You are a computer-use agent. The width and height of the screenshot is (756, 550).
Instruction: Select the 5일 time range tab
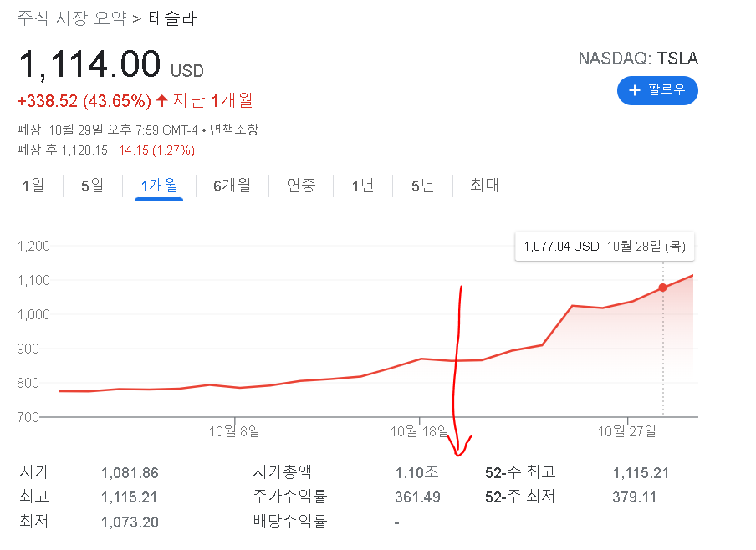click(x=93, y=186)
